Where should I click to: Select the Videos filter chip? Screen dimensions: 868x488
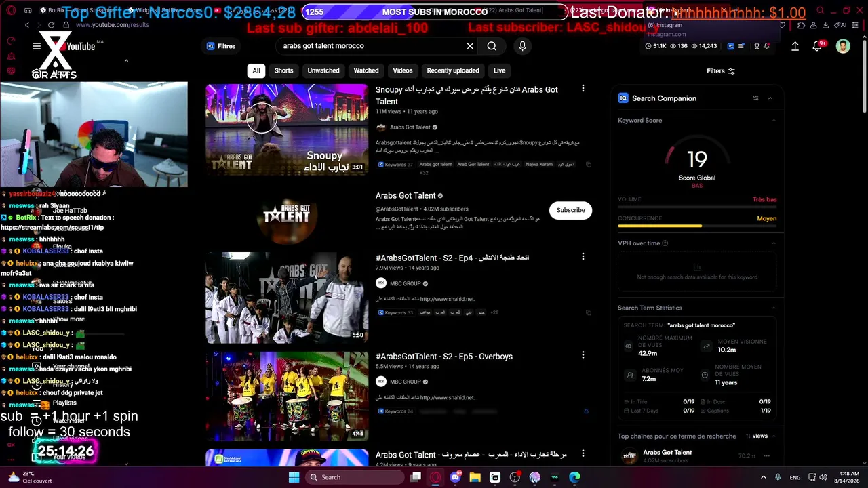pos(403,70)
